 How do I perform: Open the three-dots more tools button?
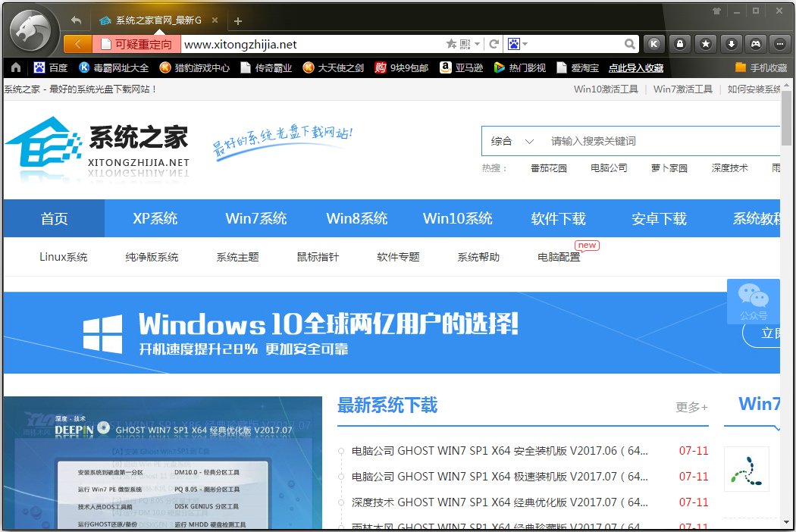coord(780,44)
